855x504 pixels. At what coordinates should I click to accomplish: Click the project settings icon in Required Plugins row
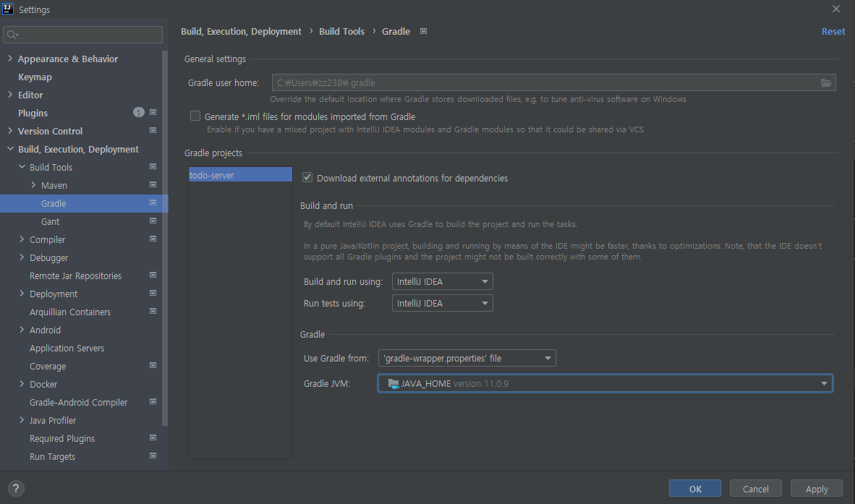(153, 437)
